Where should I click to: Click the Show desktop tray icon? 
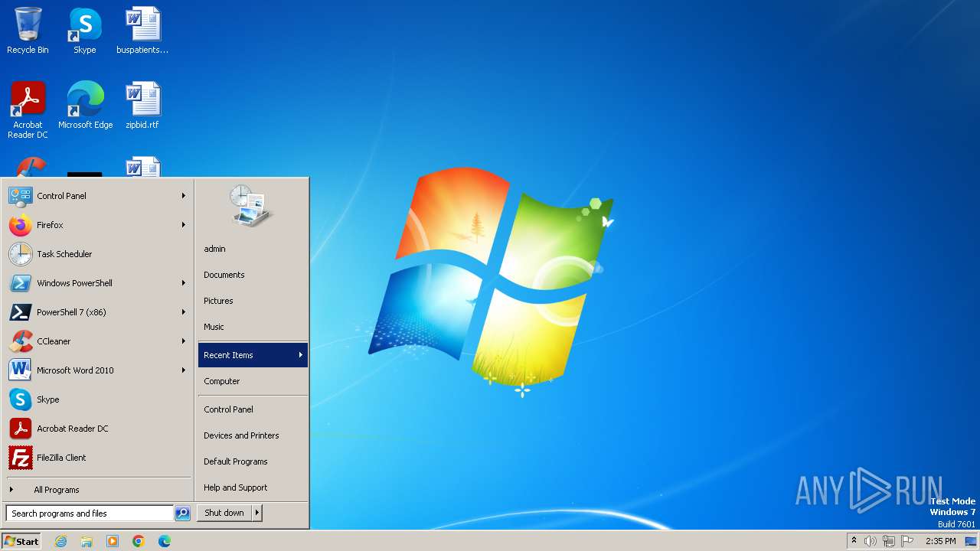point(971,541)
